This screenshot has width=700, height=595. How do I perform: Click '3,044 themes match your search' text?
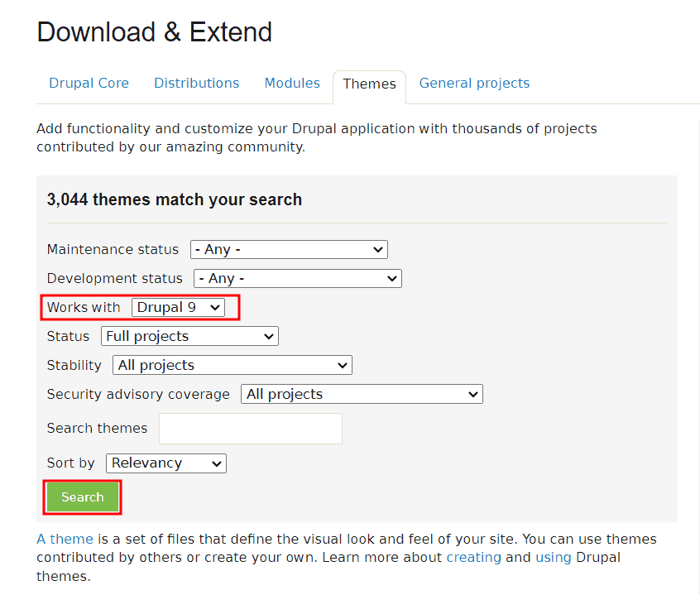pos(175,199)
